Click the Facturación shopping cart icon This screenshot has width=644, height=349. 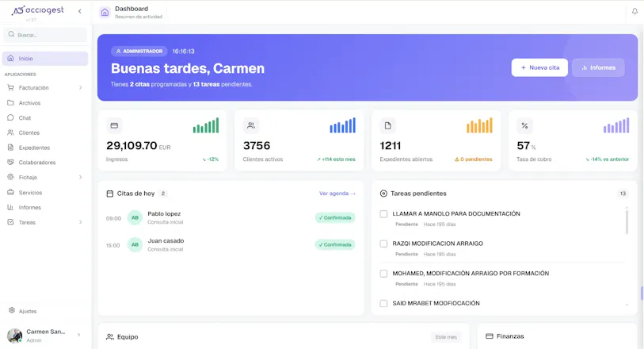10,87
